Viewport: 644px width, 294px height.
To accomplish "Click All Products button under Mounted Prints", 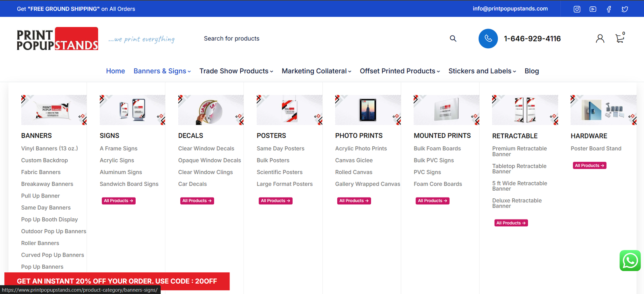I will tap(433, 201).
